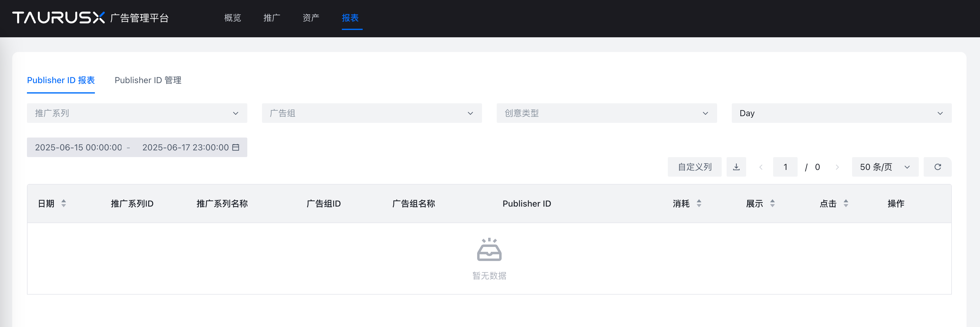Open the 广告组 dropdown

coord(372,113)
